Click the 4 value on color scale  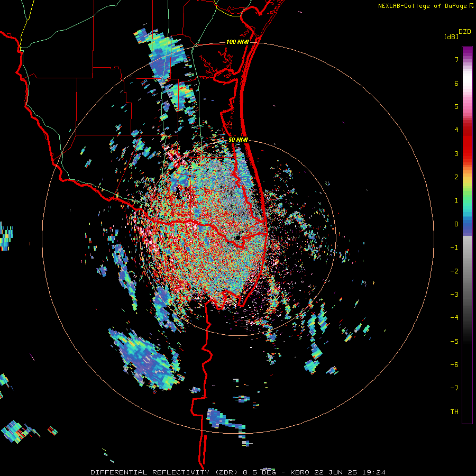click(456, 130)
